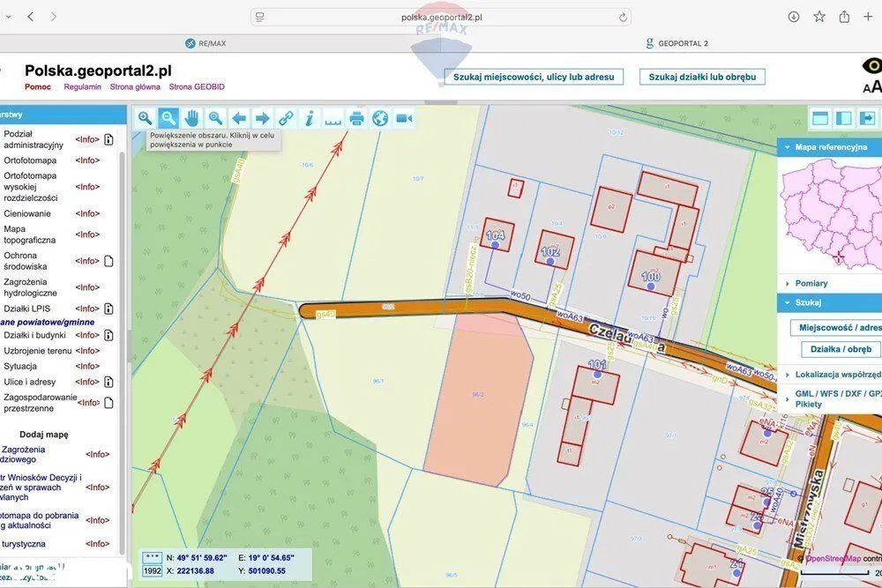Click the Safari address bar
The height and width of the screenshot is (588, 882).
pos(441,17)
